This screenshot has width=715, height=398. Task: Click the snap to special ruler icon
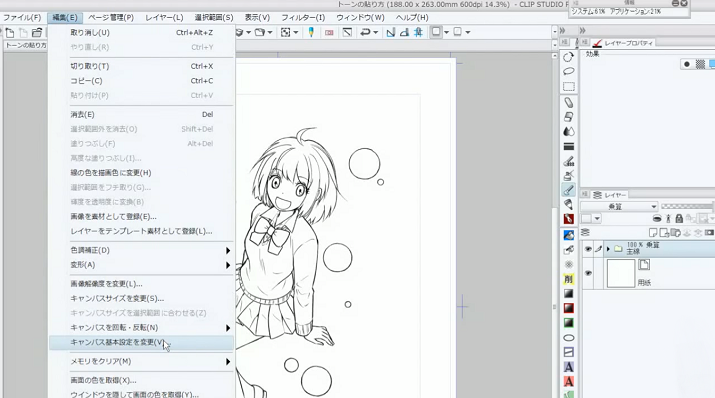click(404, 32)
